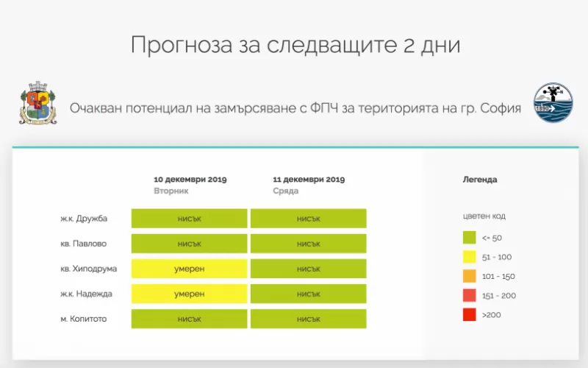The image size is (588, 368).
Task: Click the 11 декември 2019 column header
Action: coord(309,180)
